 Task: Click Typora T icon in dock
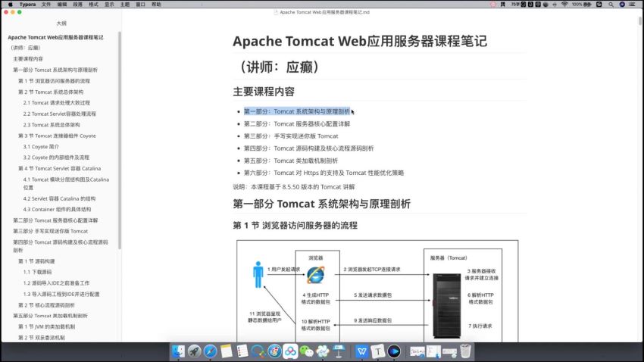[378, 351]
